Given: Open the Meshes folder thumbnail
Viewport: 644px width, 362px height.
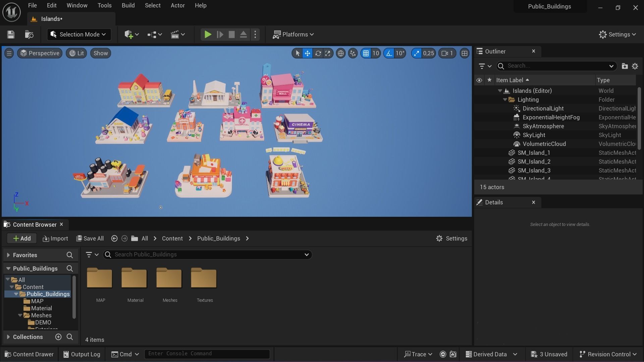Looking at the screenshot, I should 169,278.
